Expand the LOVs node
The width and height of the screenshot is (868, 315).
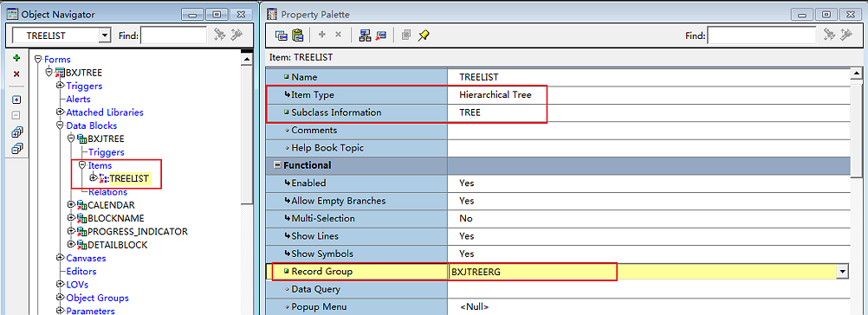pyautogui.click(x=60, y=284)
